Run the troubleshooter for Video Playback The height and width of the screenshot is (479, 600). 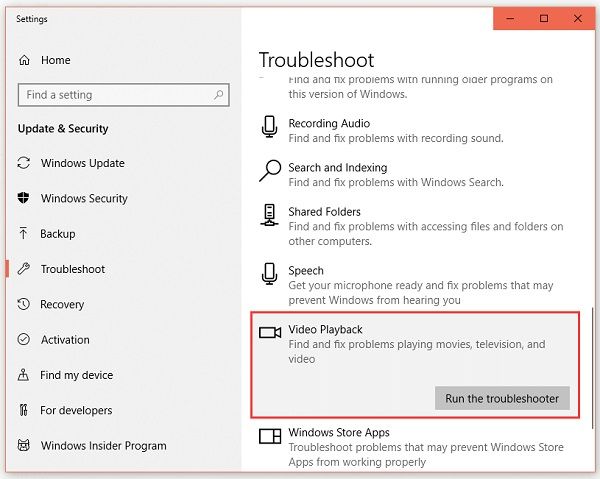[x=502, y=398]
